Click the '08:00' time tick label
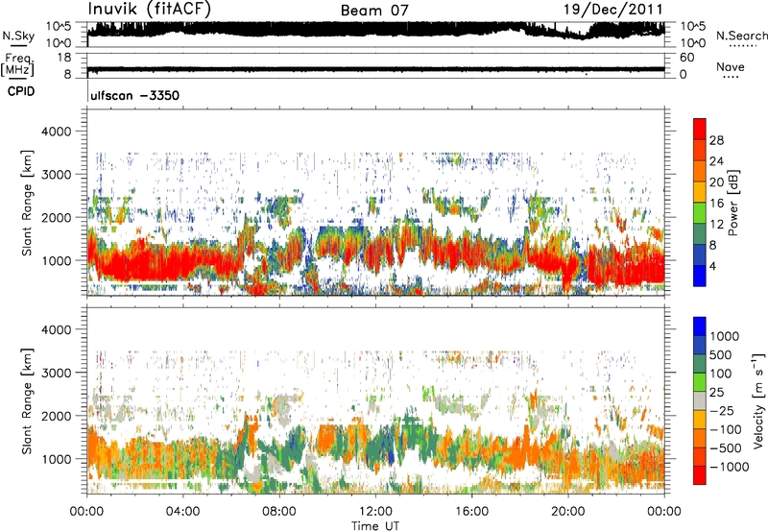 click(279, 512)
